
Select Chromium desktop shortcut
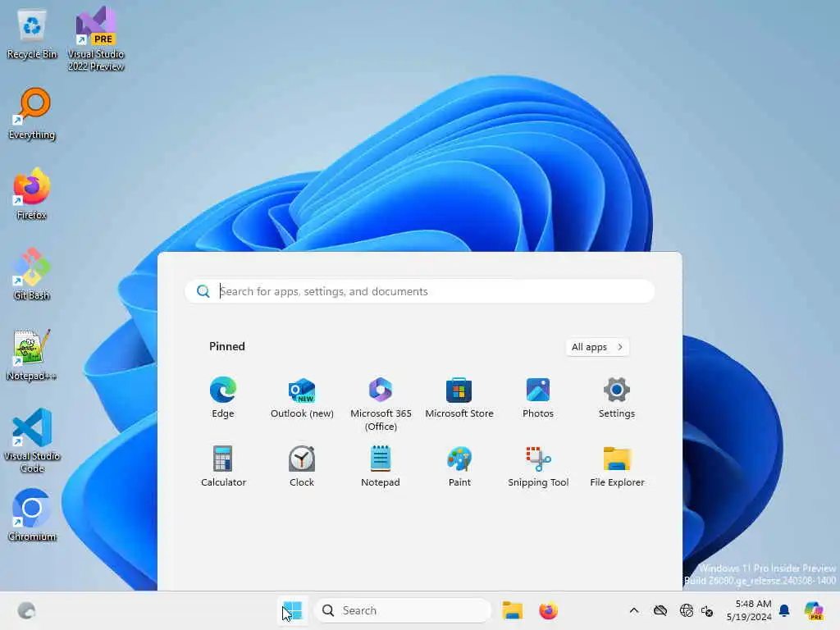pyautogui.click(x=32, y=515)
